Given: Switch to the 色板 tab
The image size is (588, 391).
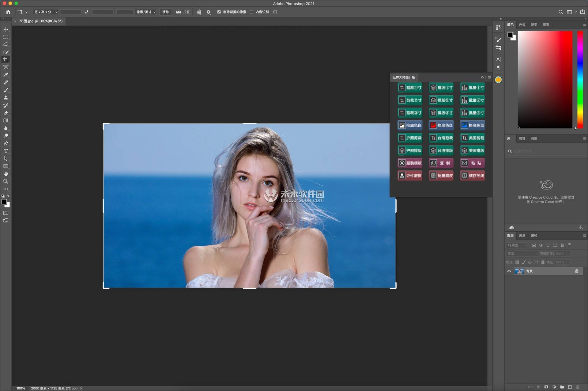Looking at the screenshot, I should click(x=522, y=25).
